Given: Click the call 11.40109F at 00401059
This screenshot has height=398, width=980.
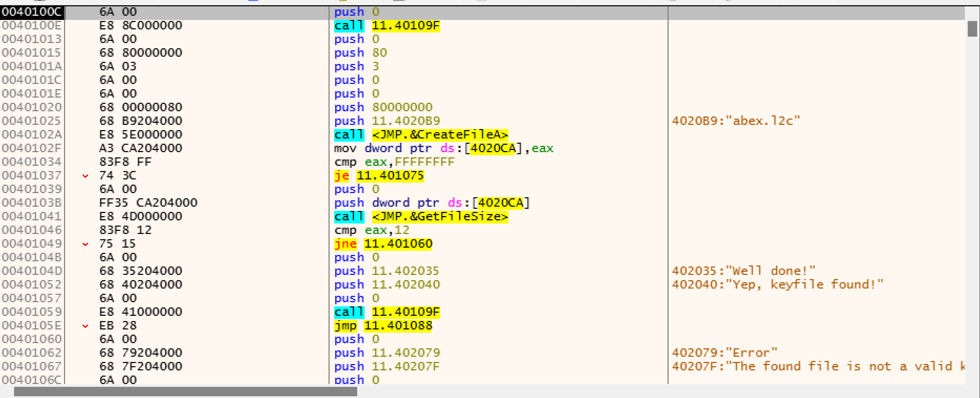Looking at the screenshot, I should coord(387,312).
